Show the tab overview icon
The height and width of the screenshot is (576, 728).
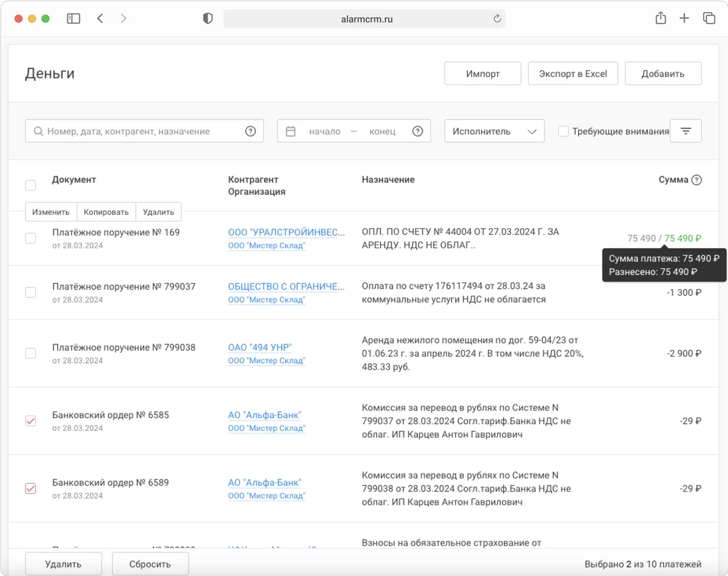click(709, 19)
